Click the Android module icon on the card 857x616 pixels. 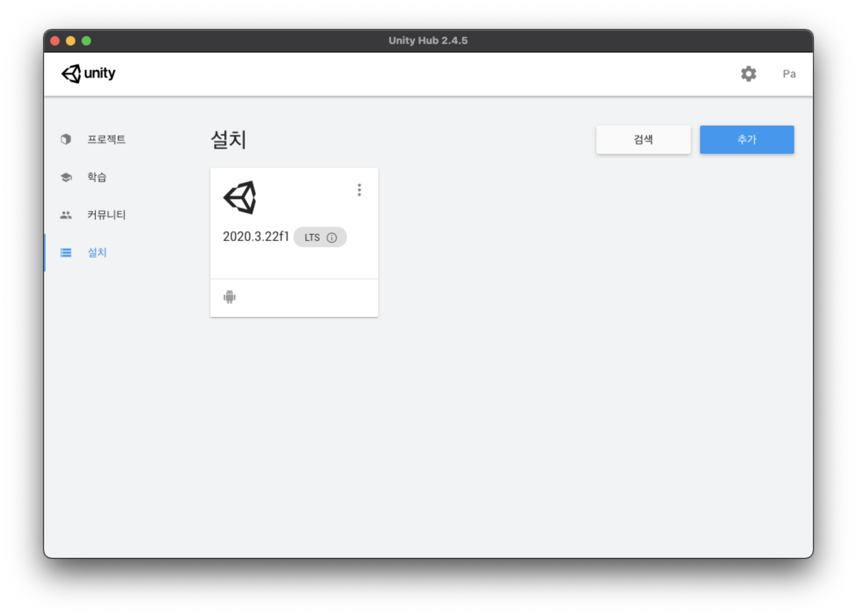230,297
